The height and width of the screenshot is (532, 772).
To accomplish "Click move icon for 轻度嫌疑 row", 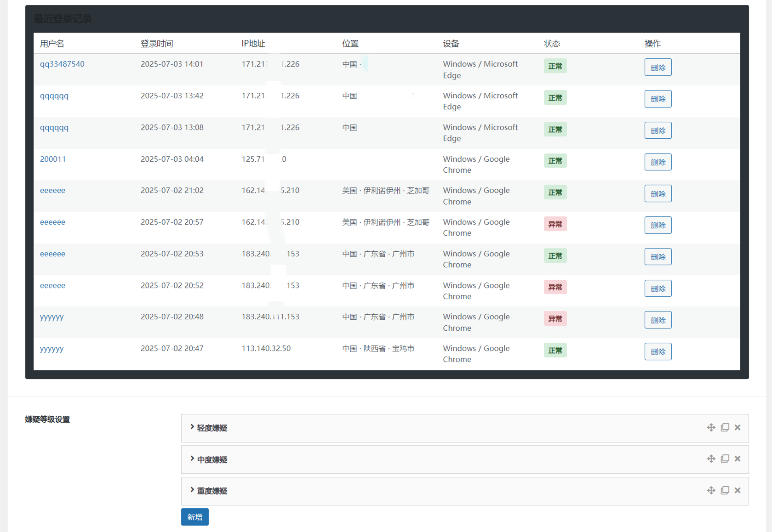I will pyautogui.click(x=711, y=428).
